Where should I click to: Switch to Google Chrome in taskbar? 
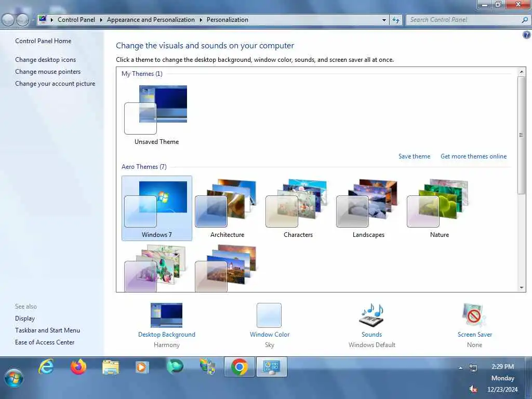(239, 367)
